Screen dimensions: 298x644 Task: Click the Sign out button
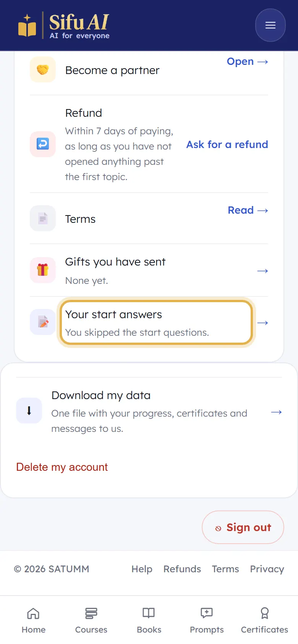[x=243, y=527]
